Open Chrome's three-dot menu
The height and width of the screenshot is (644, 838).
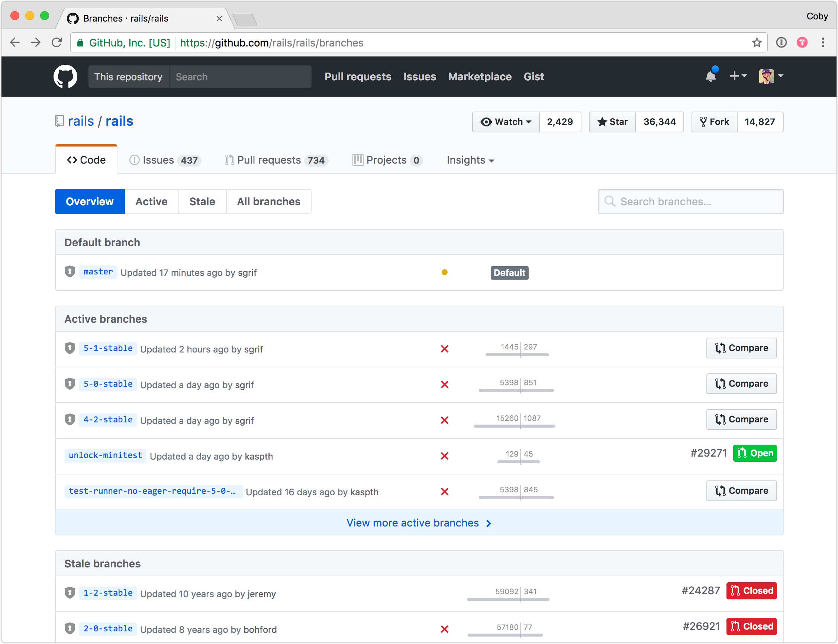click(x=823, y=42)
